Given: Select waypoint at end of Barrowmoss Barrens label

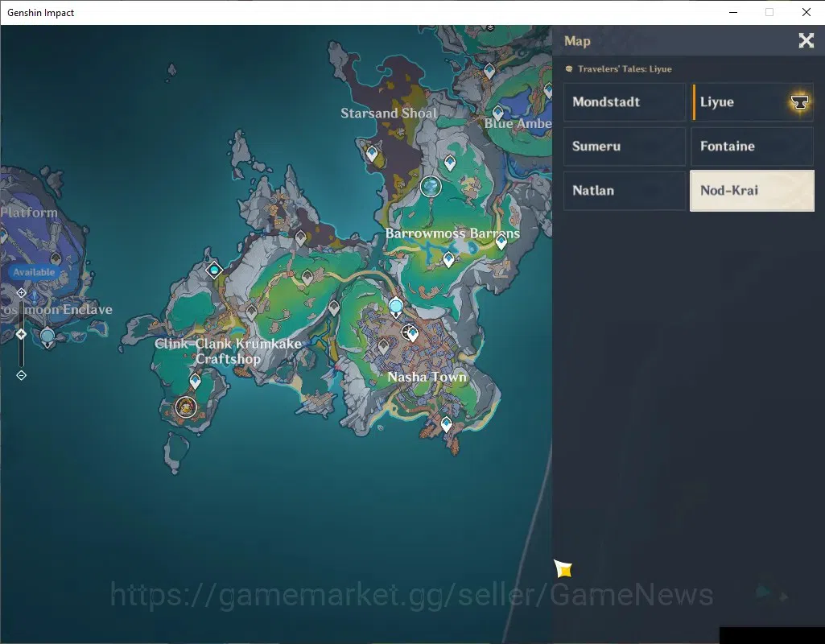Looking at the screenshot, I should click(501, 242).
